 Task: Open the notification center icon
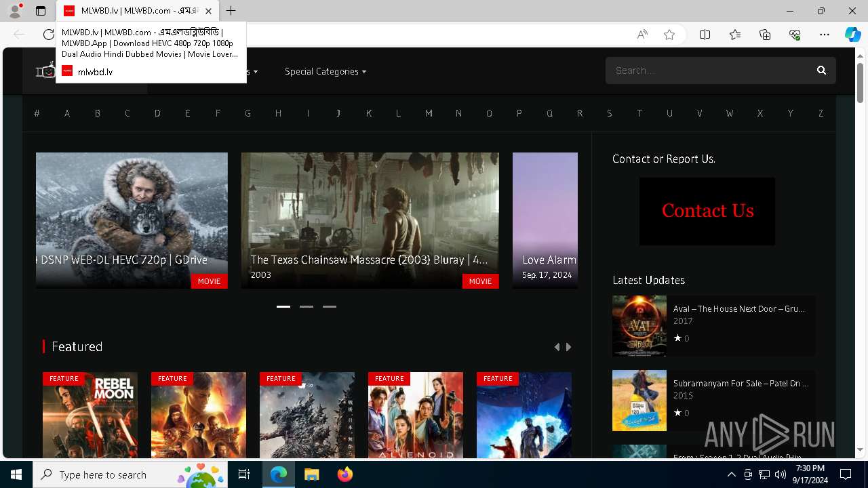click(846, 474)
